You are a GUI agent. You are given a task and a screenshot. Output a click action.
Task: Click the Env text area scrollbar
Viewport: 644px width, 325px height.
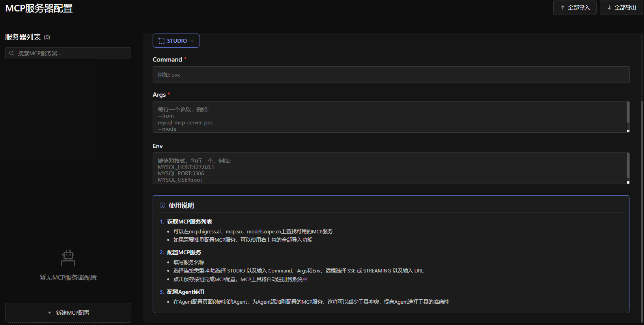(x=628, y=165)
